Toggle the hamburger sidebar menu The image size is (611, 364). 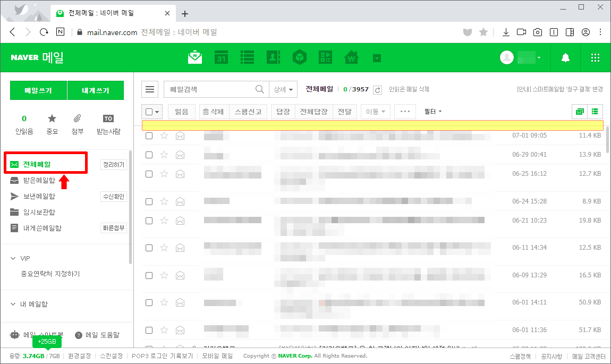pyautogui.click(x=150, y=89)
